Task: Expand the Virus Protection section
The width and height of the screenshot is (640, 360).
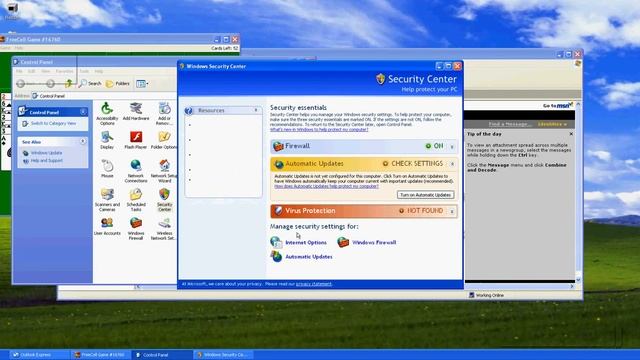Action: pyautogui.click(x=452, y=211)
